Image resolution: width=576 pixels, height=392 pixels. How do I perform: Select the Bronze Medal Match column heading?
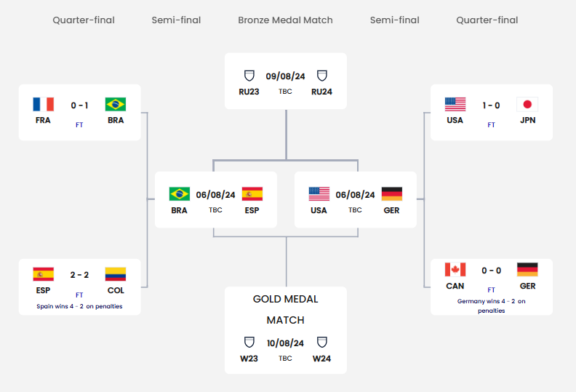[x=285, y=20]
